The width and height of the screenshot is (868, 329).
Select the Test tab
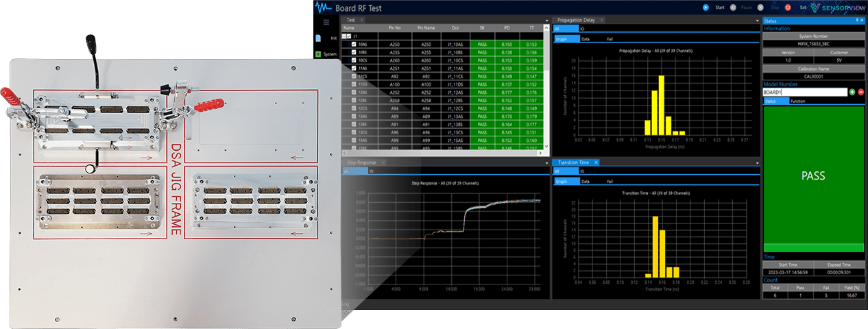[351, 21]
